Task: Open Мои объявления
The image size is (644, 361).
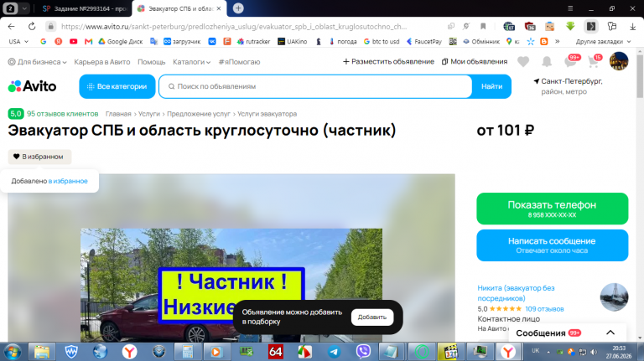Action: point(475,61)
